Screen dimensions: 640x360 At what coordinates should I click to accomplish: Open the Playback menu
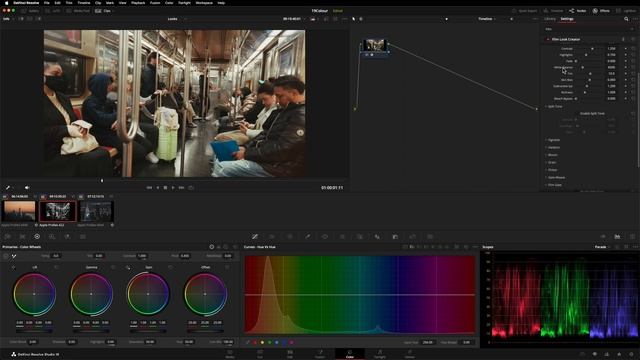[x=138, y=3]
